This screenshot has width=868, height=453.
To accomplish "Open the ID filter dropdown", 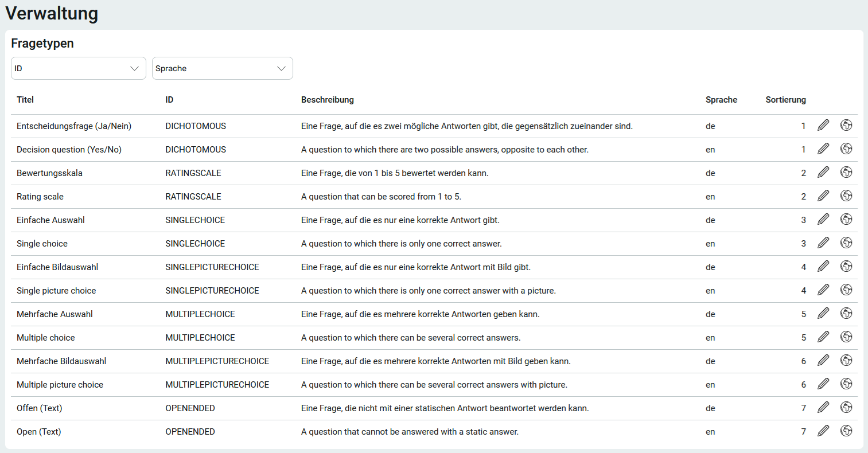I will 78,68.
